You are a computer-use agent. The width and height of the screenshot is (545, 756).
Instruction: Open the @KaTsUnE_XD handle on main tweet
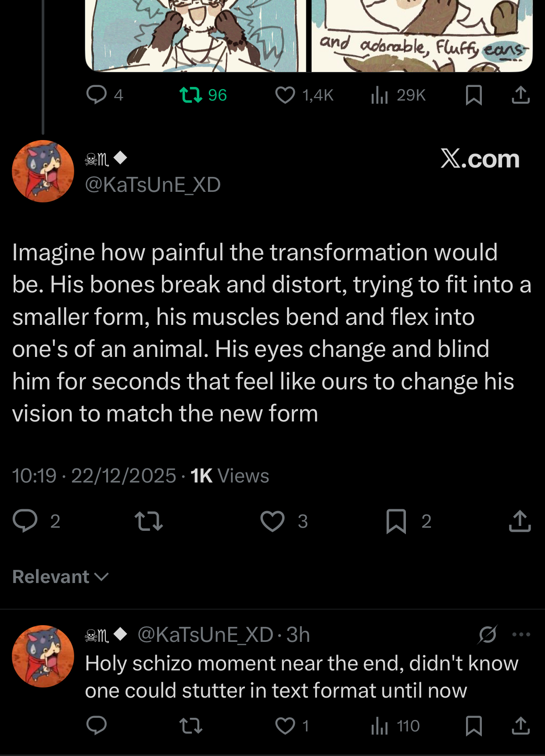coord(153,185)
